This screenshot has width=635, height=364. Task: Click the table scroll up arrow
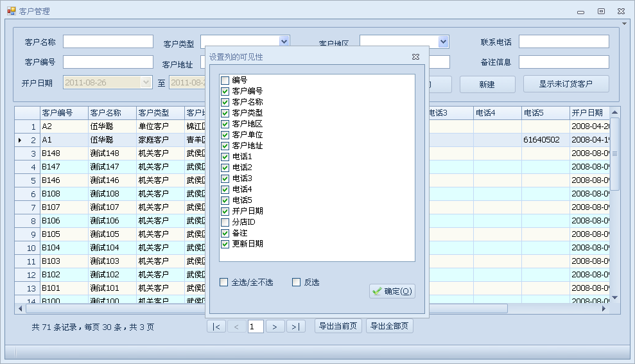(614, 112)
